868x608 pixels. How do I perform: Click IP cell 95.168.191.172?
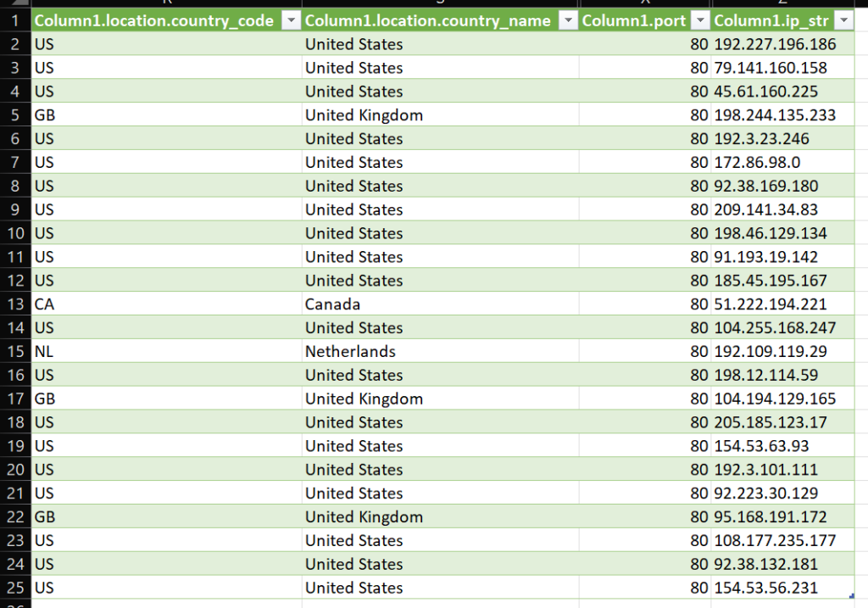click(782, 516)
